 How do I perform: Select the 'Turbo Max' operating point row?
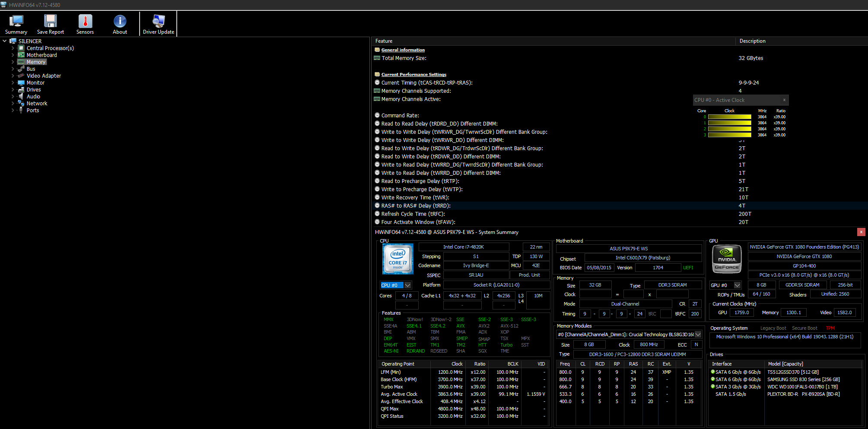click(x=463, y=387)
